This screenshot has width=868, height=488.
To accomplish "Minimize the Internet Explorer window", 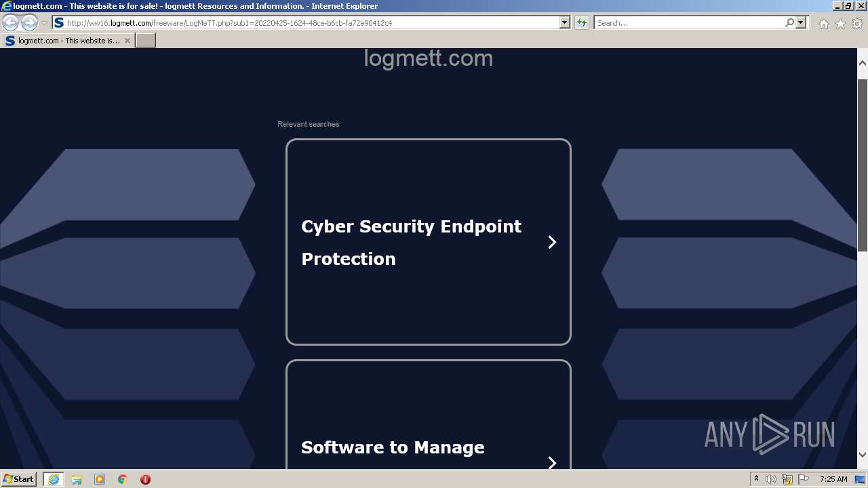I will [837, 5].
